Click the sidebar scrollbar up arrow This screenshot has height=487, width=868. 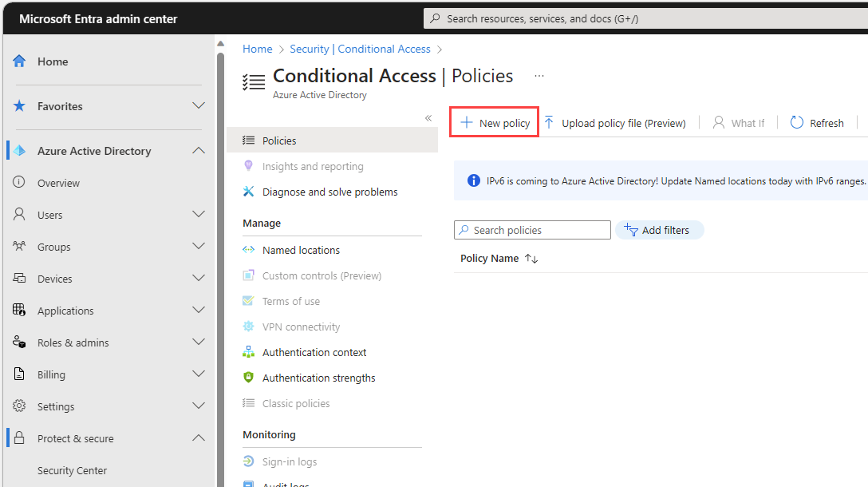coord(220,43)
